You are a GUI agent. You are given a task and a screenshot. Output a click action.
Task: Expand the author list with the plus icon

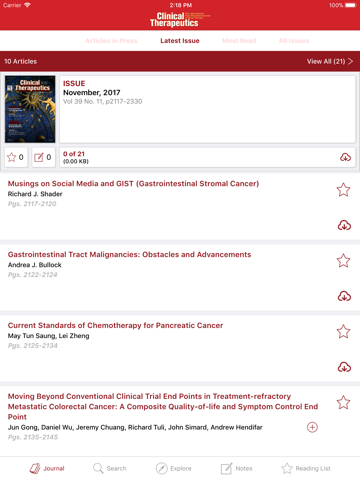coord(312,427)
